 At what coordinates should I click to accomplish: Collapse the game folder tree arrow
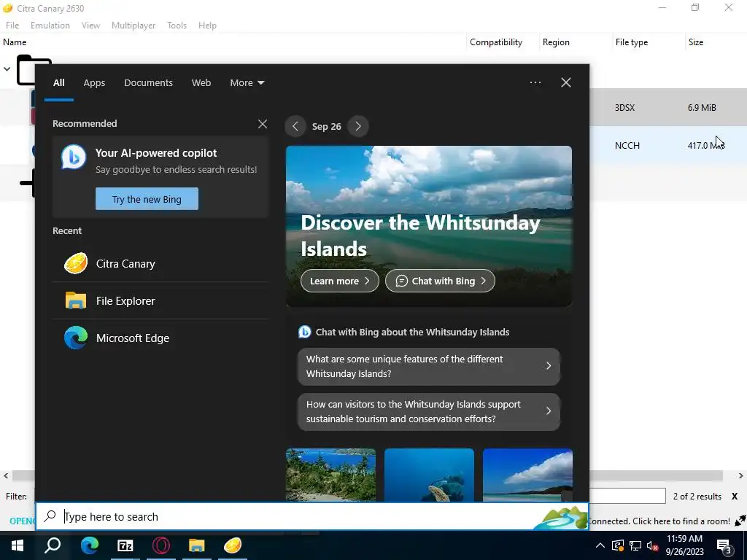7,69
